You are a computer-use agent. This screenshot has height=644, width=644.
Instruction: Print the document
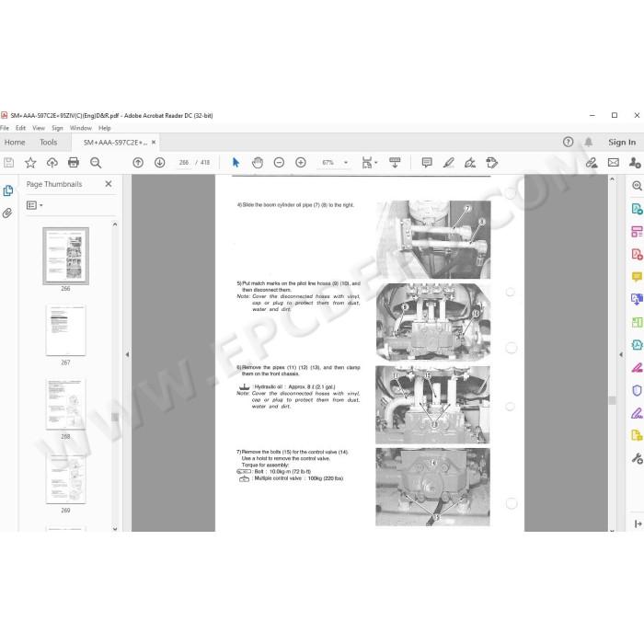(74, 163)
